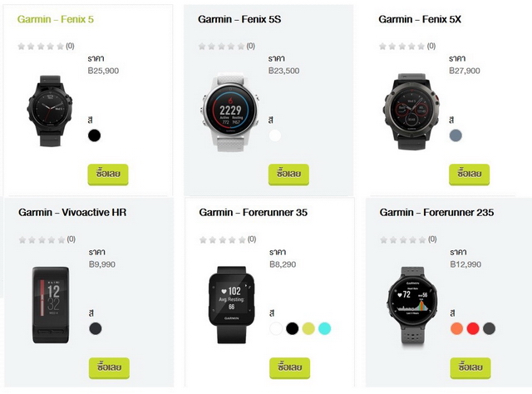This screenshot has width=532, height=394.
Task: Select the slate gray swatch for Fenix 5X
Action: [x=456, y=135]
